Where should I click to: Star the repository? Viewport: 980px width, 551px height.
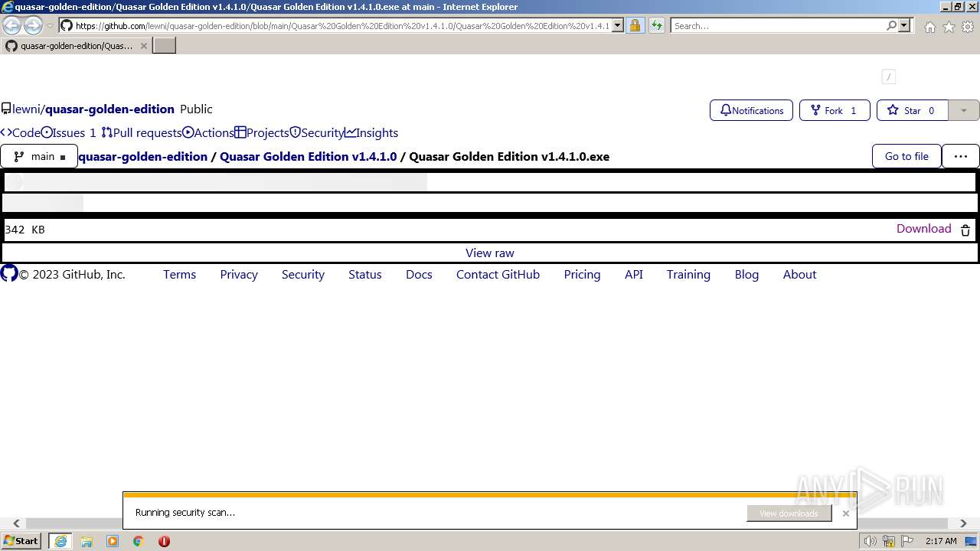click(912, 110)
